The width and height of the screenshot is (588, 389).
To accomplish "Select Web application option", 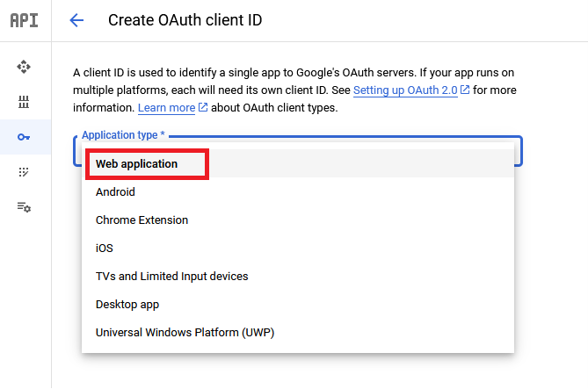I will 298,164.
